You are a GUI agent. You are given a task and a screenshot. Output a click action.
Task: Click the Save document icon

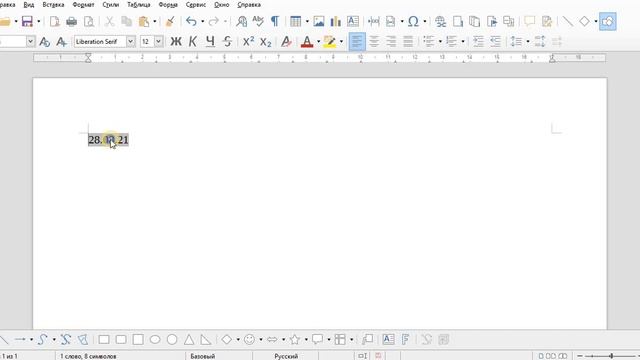pyautogui.click(x=27, y=21)
